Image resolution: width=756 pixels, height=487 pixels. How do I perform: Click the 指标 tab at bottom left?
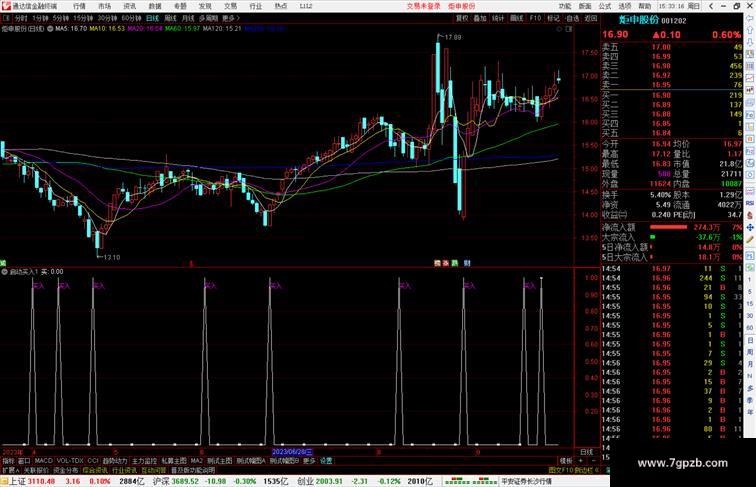tap(8, 461)
